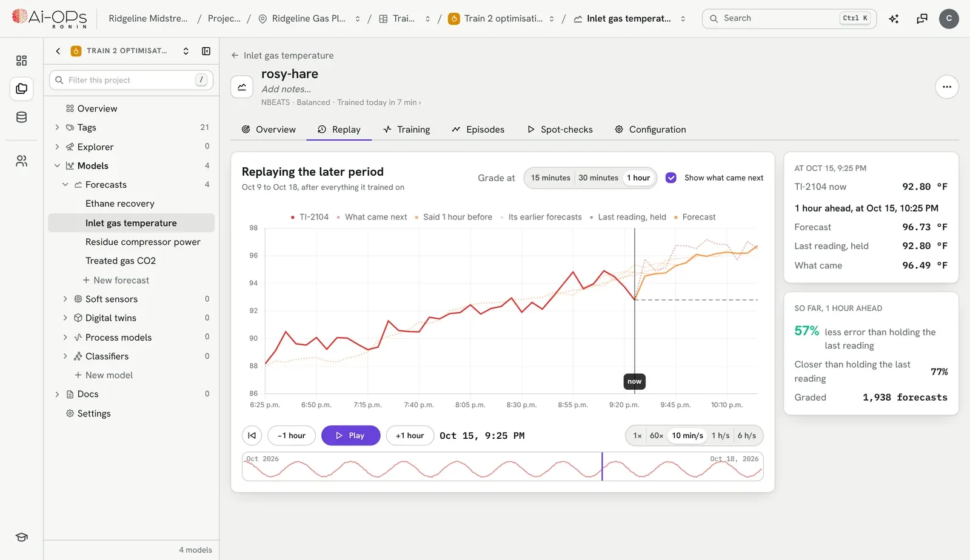Expand the Soft sensors node
Image resolution: width=970 pixels, height=560 pixels.
[65, 299]
